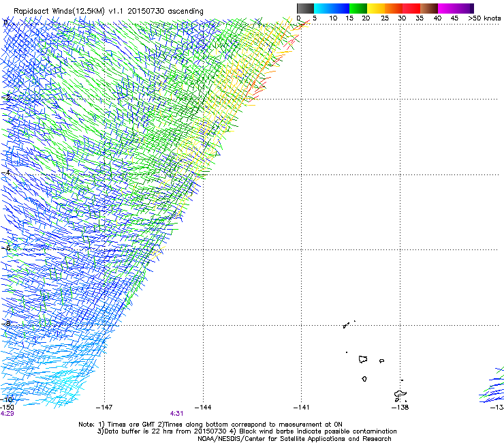Click the island outline above the -138 label

click(x=400, y=394)
